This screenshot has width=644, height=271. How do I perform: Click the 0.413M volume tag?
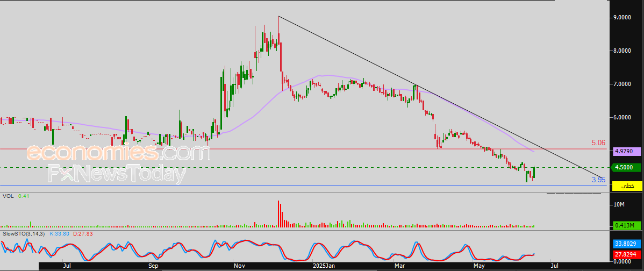[626, 225]
